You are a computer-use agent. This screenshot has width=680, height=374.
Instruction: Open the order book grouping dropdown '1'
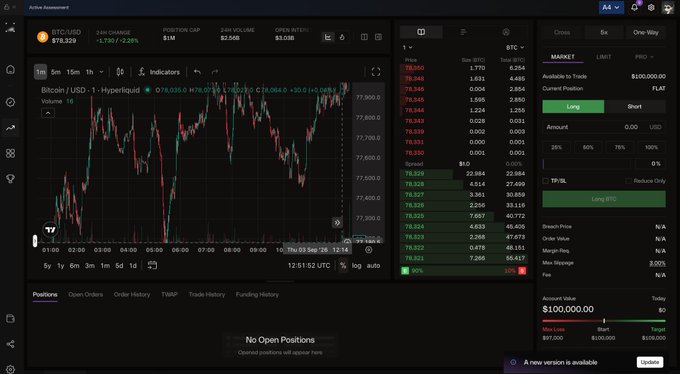[x=407, y=47]
